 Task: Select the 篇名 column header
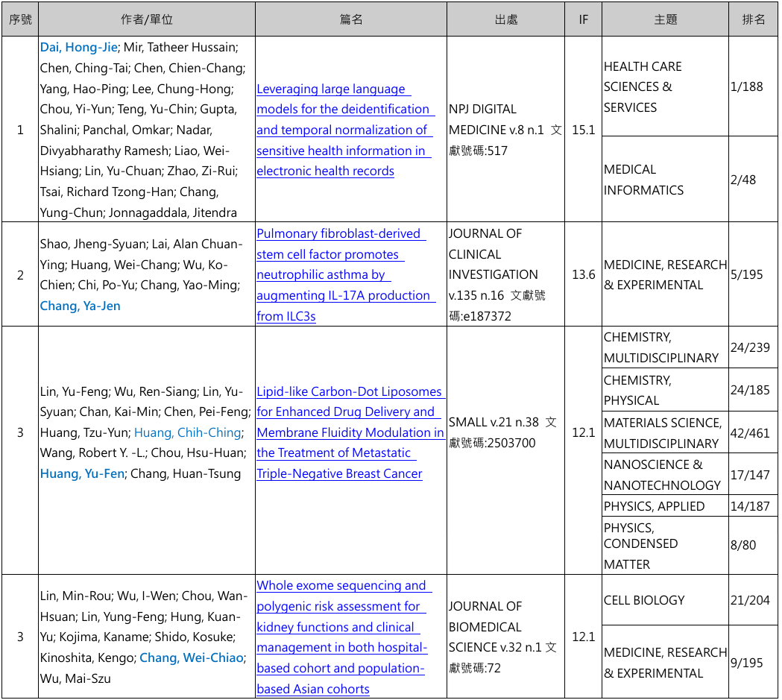click(350, 19)
